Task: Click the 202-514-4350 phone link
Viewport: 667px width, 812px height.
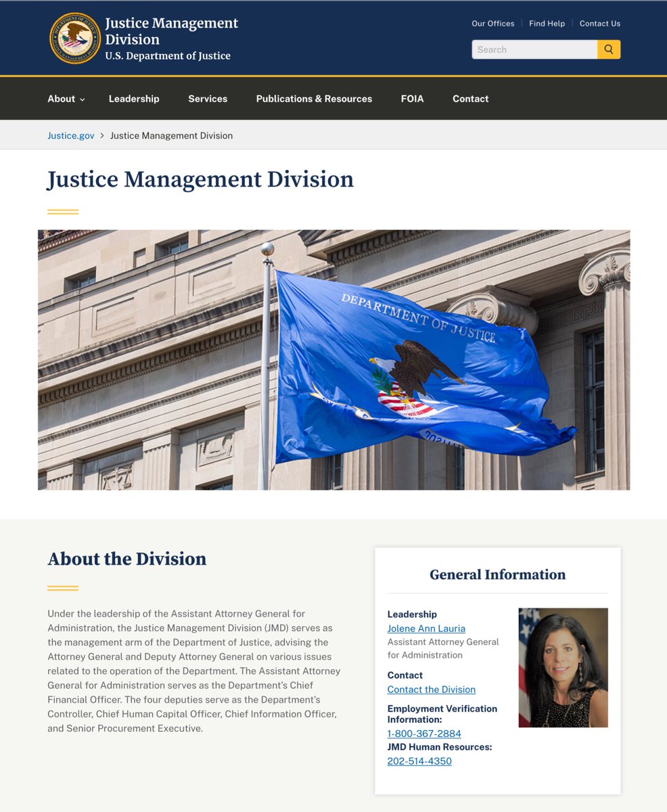Action: coord(419,761)
